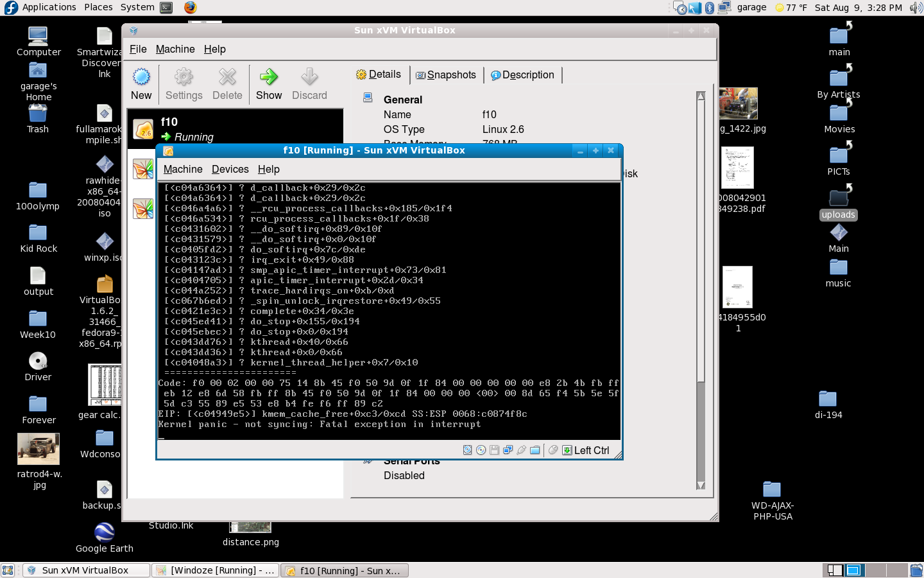Screen dimensions: 924x578
Task: Click the garage user switcher label
Action: tap(751, 7)
